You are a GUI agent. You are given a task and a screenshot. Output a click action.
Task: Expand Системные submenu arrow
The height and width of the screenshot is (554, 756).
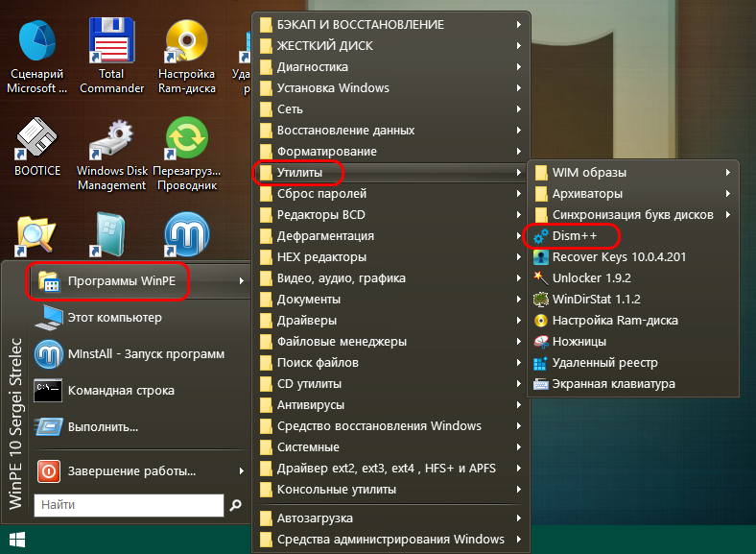pyautogui.click(x=519, y=447)
